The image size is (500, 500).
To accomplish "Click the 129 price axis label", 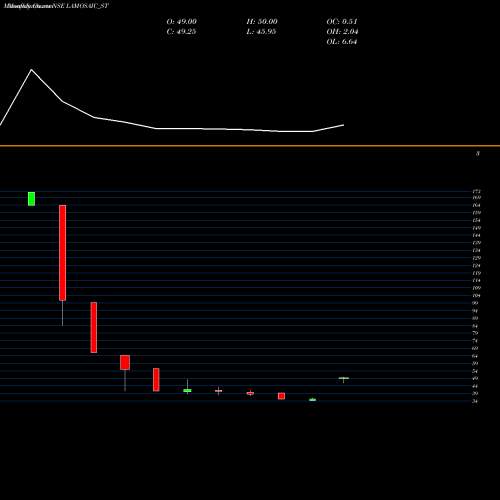I will 477,258.
